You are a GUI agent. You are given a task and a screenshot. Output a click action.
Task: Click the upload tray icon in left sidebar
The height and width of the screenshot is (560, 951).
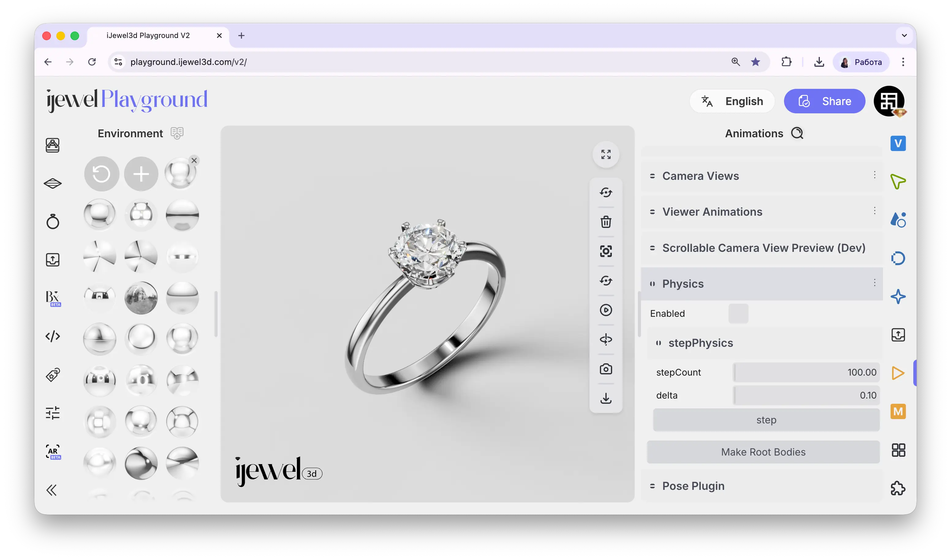point(52,259)
